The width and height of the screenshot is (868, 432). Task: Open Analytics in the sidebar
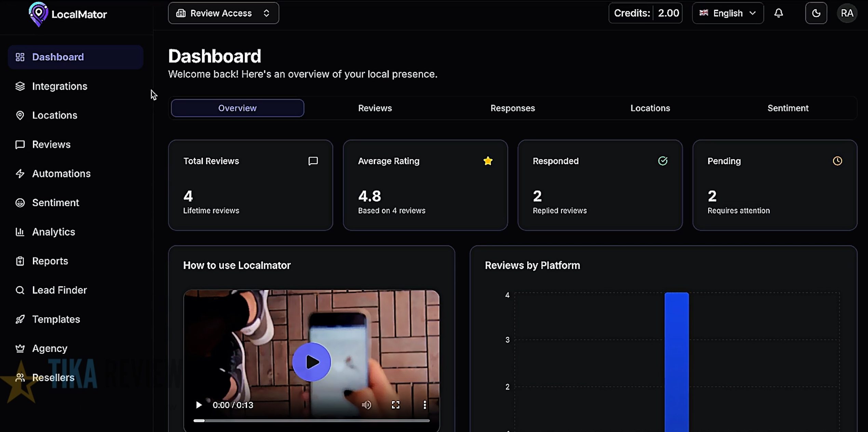pos(53,232)
